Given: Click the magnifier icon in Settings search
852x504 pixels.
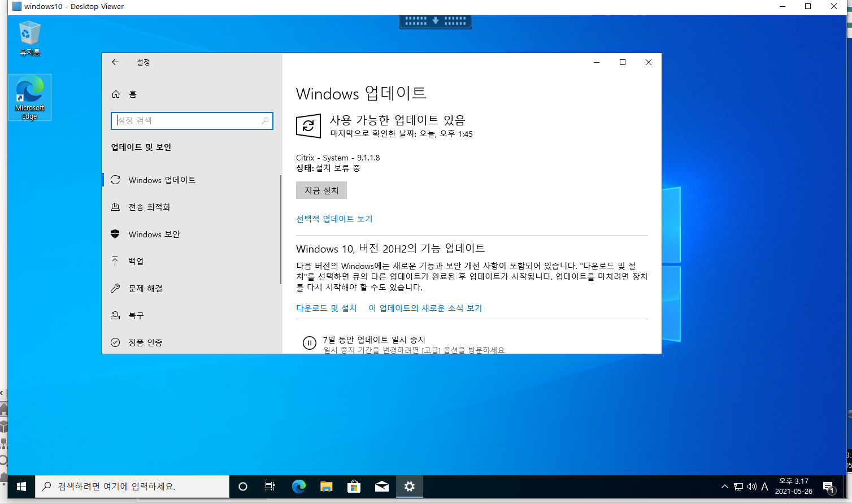Looking at the screenshot, I should point(265,120).
